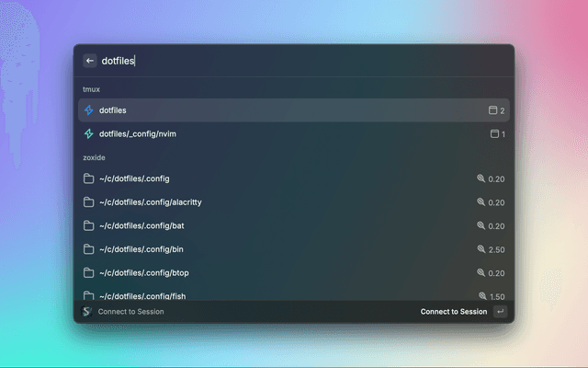Viewport: 588px width, 368px height.
Task: Focus the search field containing "dotfiles"
Action: click(x=294, y=61)
